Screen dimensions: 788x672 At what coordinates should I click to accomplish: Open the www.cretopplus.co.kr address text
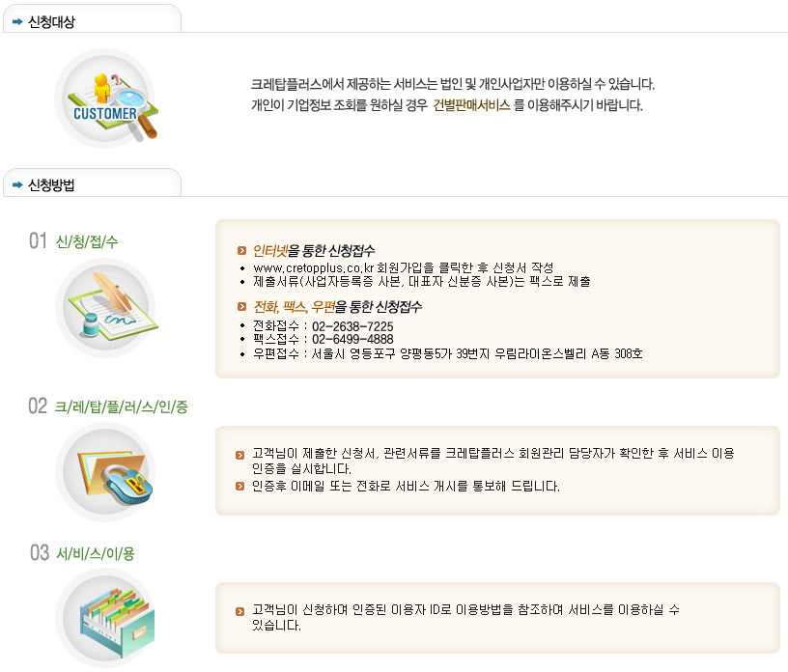click(314, 267)
